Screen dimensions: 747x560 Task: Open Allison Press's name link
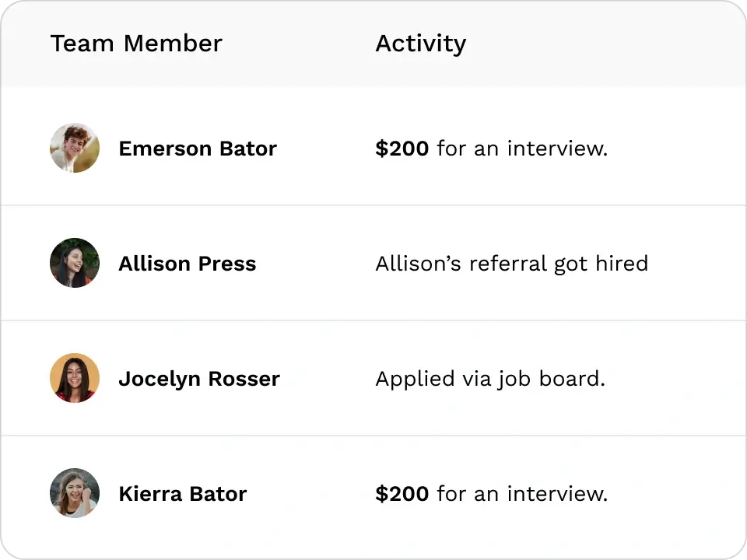point(188,264)
